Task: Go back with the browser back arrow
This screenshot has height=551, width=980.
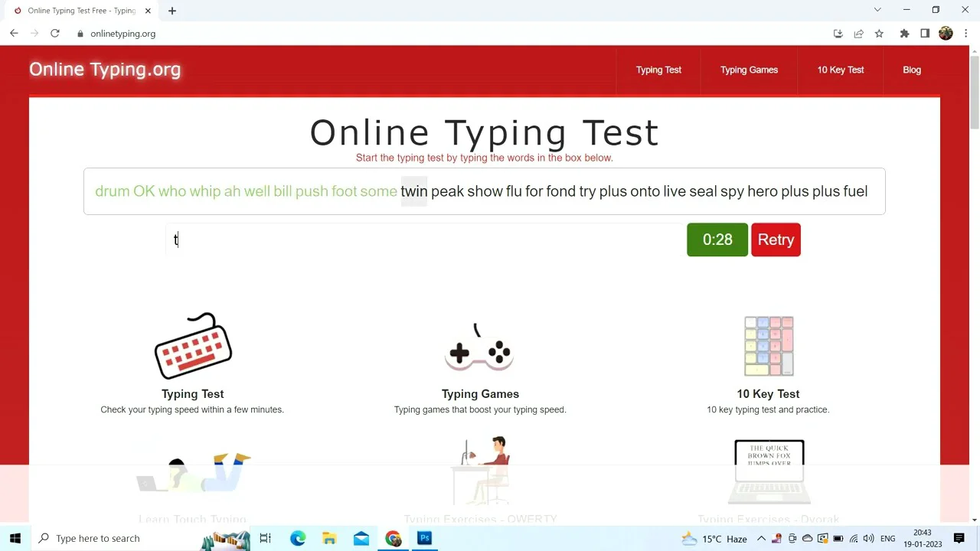Action: 14,34
